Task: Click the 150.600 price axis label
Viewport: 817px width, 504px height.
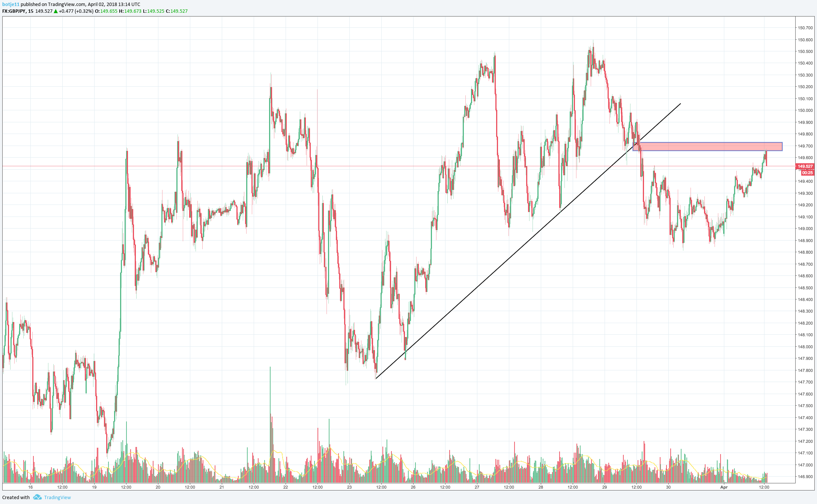Action: 805,39
